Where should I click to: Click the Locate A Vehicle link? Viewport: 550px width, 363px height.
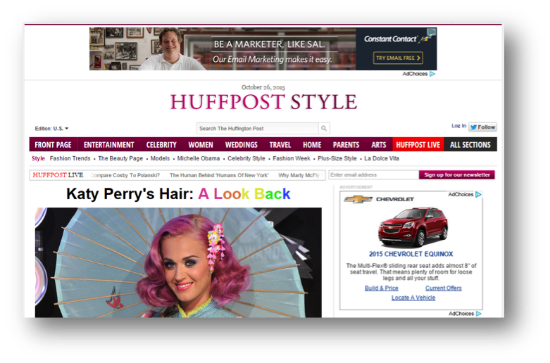pyautogui.click(x=413, y=297)
